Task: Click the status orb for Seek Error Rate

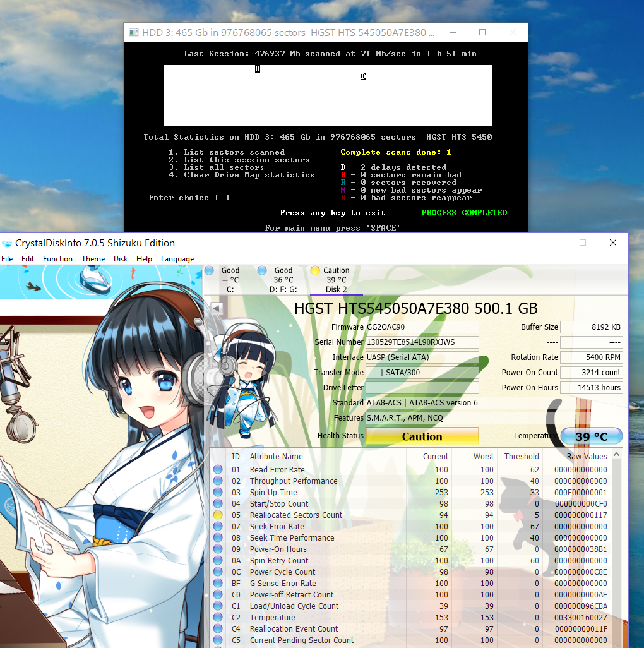Action: click(x=218, y=526)
